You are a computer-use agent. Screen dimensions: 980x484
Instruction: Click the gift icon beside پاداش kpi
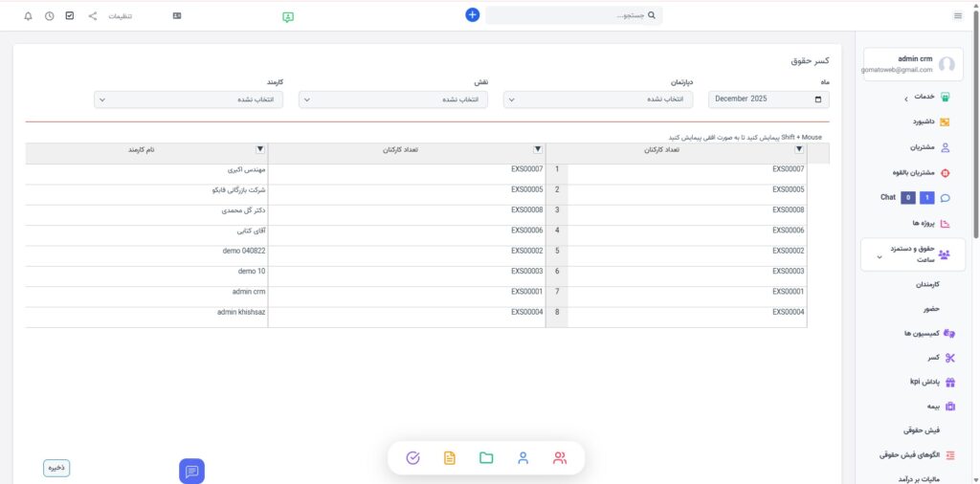coord(950,383)
